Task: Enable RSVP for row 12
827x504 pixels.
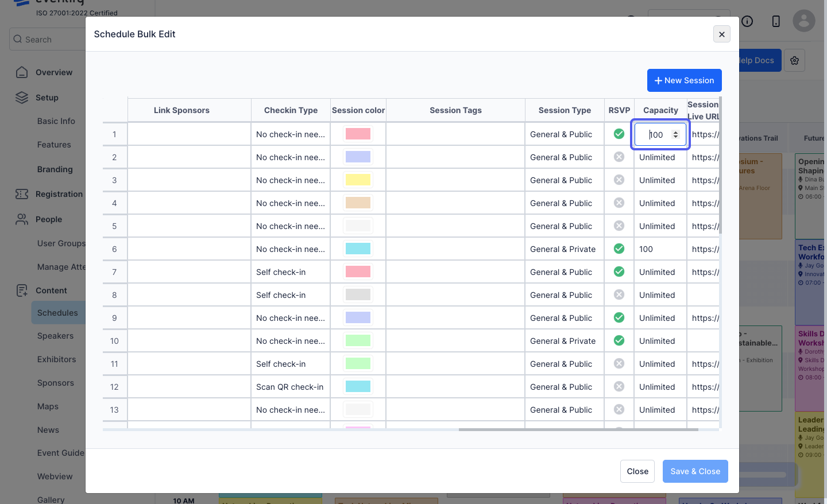Action: point(619,386)
